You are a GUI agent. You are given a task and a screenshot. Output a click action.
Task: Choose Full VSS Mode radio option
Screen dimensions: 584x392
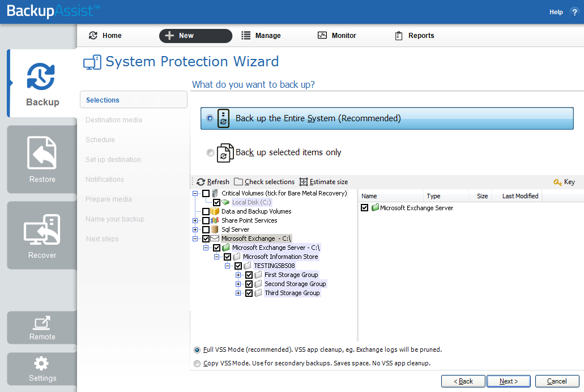tap(197, 350)
